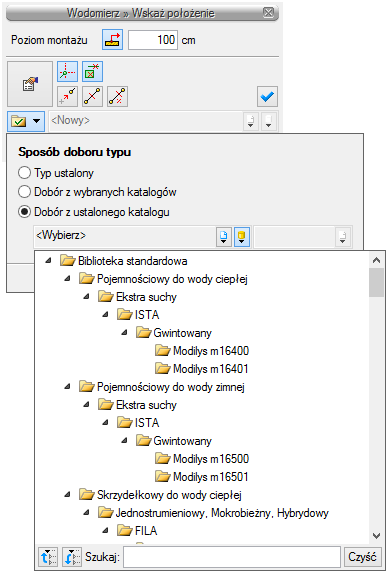The height and width of the screenshot is (571, 387).
Task: Click last arrow icon beside <Nowy>
Action: pyautogui.click(x=269, y=121)
